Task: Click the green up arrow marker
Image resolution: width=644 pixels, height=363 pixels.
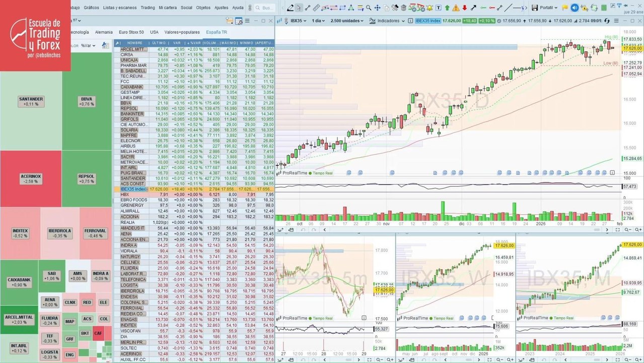Action: pos(447,8)
